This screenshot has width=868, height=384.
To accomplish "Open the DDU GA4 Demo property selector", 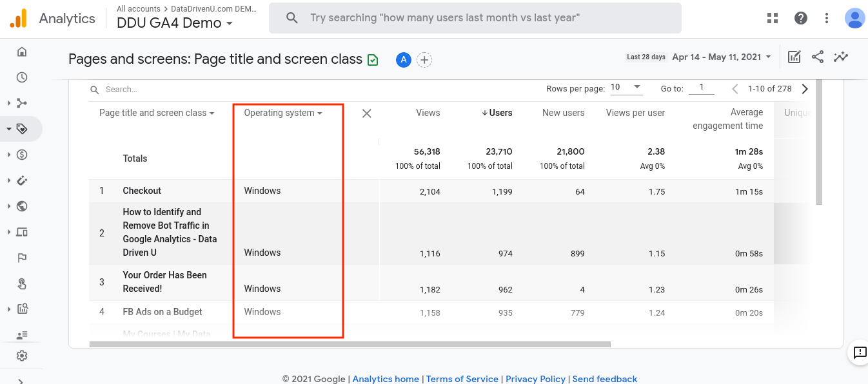I will tap(175, 23).
